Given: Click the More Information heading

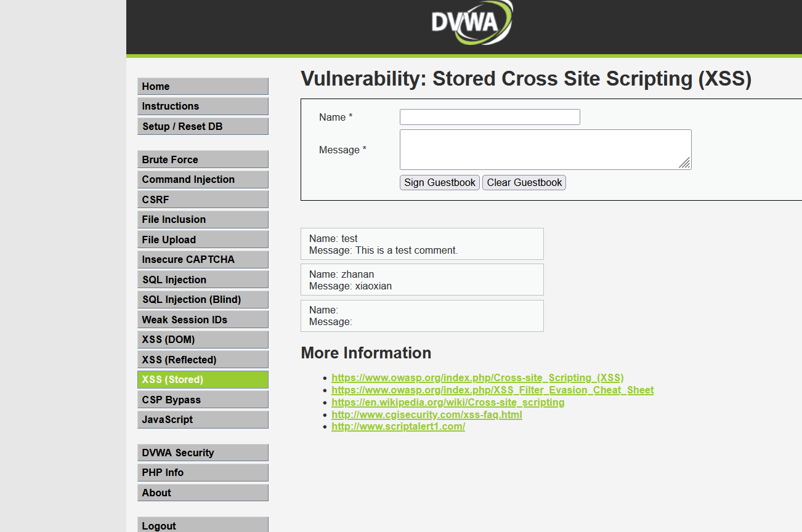Looking at the screenshot, I should (366, 353).
